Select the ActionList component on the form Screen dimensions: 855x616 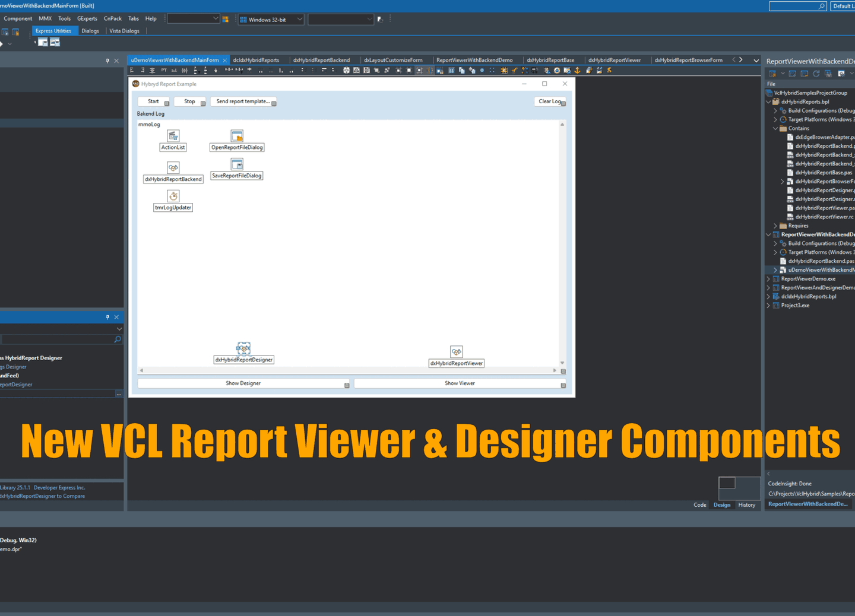173,136
